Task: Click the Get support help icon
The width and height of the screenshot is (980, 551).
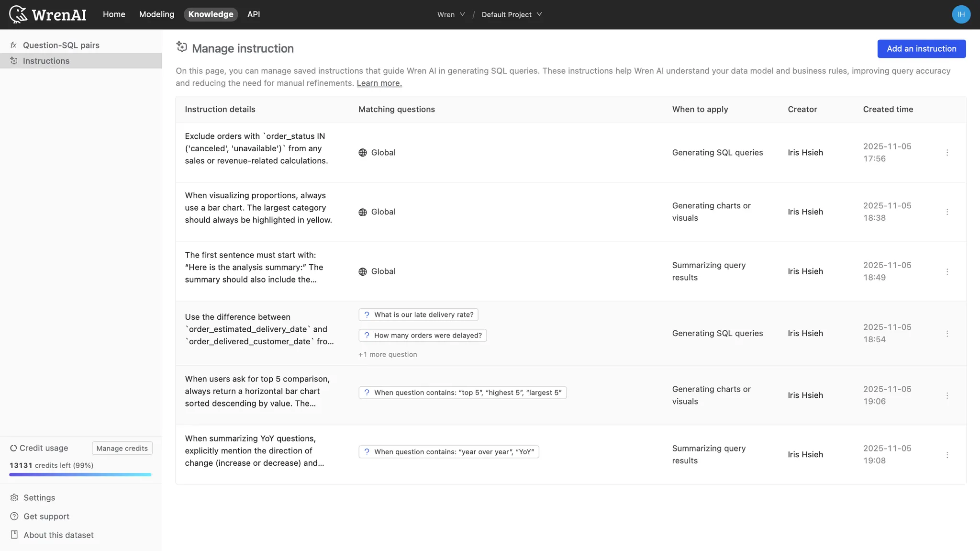Action: click(x=14, y=517)
